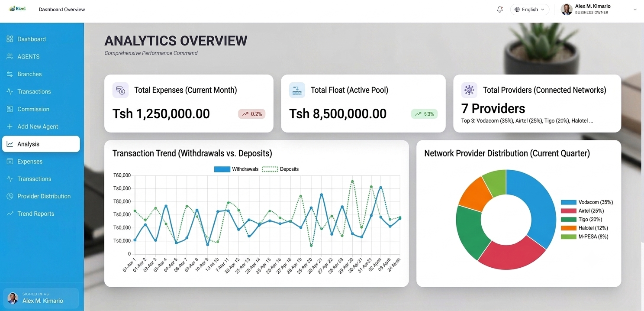Click the Commission icon in sidebar
This screenshot has width=644, height=311.
[10, 109]
